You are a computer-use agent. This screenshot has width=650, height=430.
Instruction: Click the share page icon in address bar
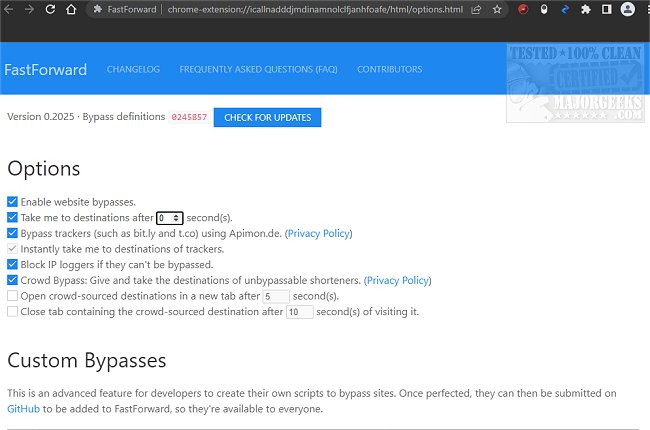pos(477,9)
